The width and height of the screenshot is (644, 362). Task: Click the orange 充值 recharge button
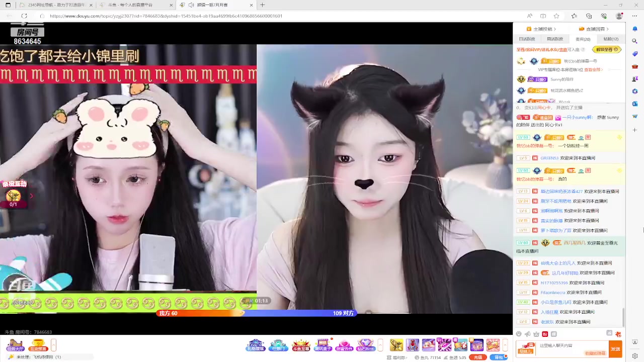click(477, 357)
